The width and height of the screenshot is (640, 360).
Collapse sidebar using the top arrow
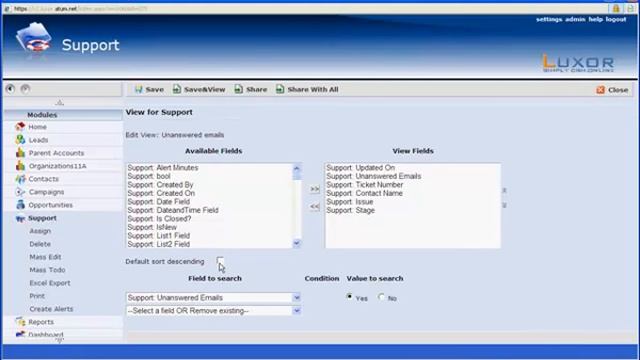(60, 102)
